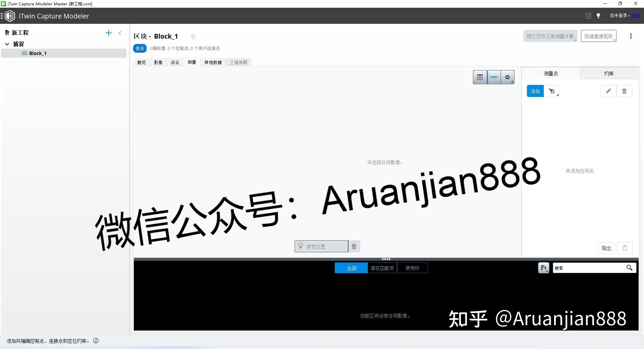Enable the 全部 photo filter
Viewport: 644px width, 349px height.
click(x=351, y=268)
